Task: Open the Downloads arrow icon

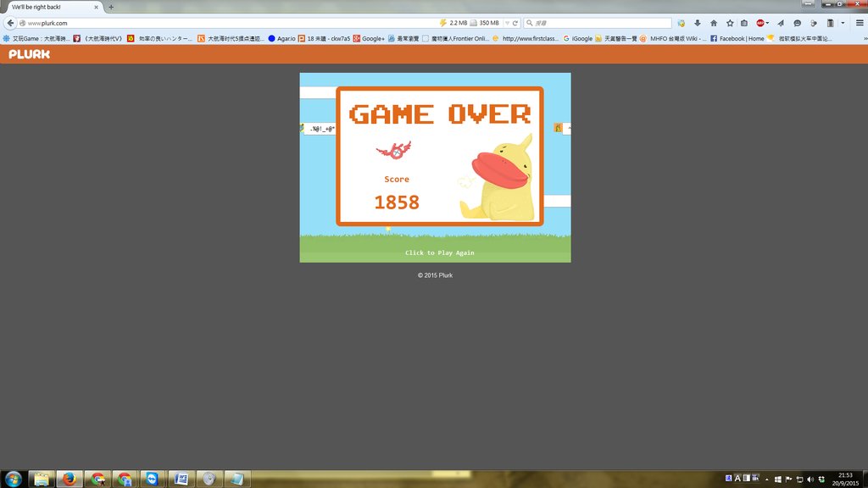Action: (698, 23)
